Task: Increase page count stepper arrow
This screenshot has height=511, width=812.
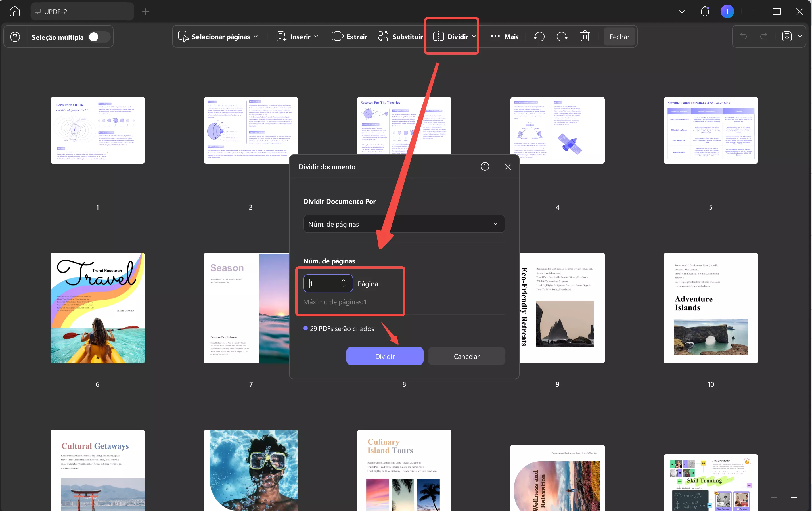Action: (x=343, y=280)
